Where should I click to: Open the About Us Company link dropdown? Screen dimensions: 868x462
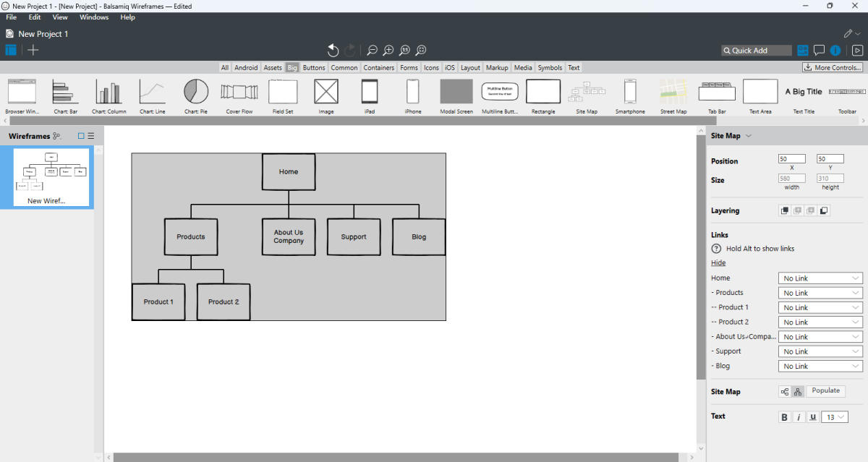point(821,337)
